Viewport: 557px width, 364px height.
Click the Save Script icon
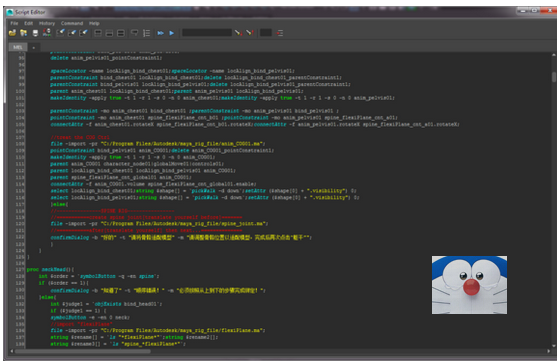click(35, 33)
